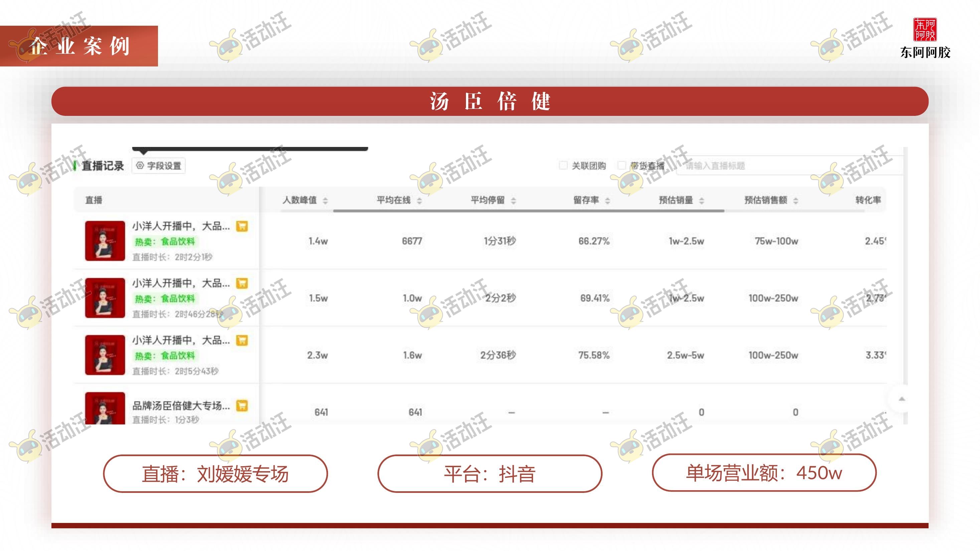980x551 pixels.
Task: Open thumbnail of the 品牌汤臣倍健大专场 stream
Action: click(x=105, y=408)
